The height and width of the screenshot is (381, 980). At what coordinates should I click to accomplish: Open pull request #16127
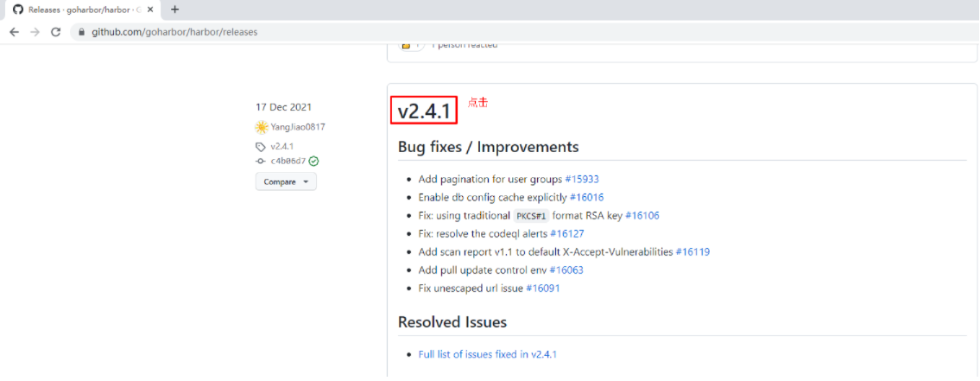[x=567, y=233]
